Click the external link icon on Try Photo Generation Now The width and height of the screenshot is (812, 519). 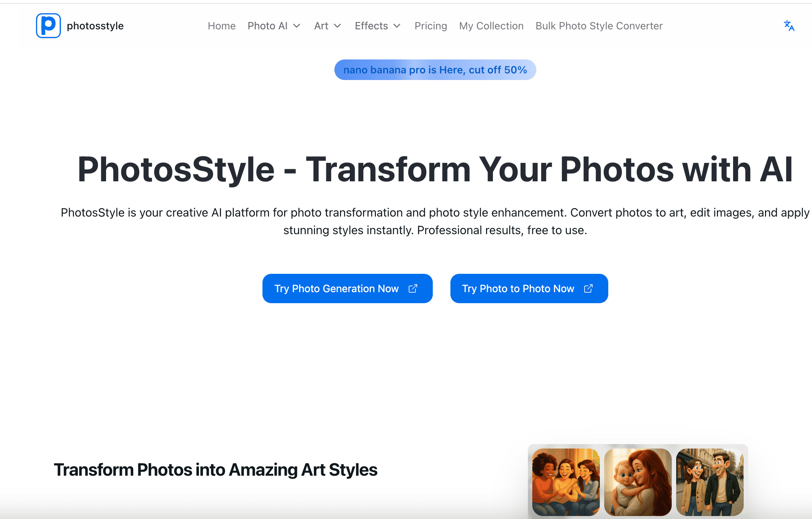412,288
